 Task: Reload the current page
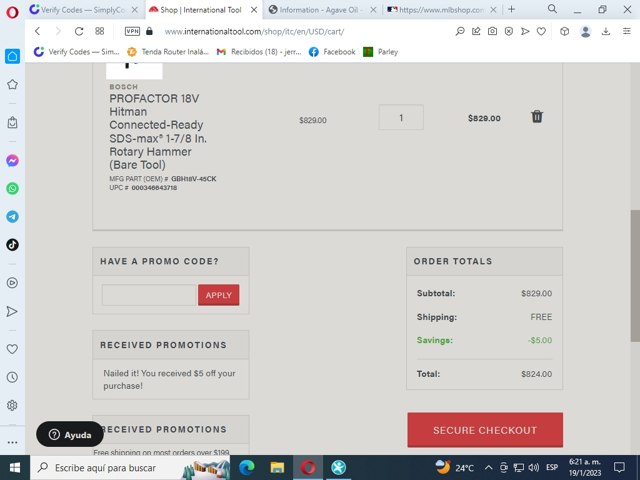click(x=79, y=31)
